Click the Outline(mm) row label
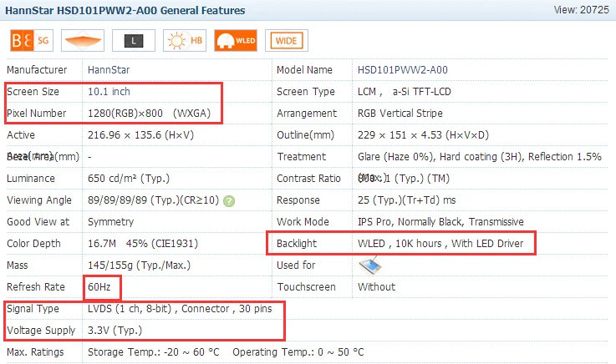The height and width of the screenshot is (364, 616). point(306,135)
